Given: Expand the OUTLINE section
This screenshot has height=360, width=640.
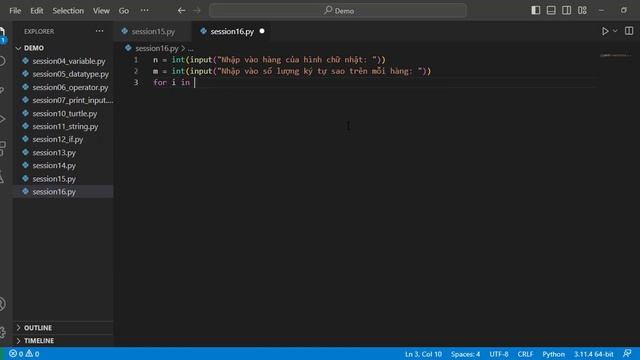Looking at the screenshot, I should [64, 328].
